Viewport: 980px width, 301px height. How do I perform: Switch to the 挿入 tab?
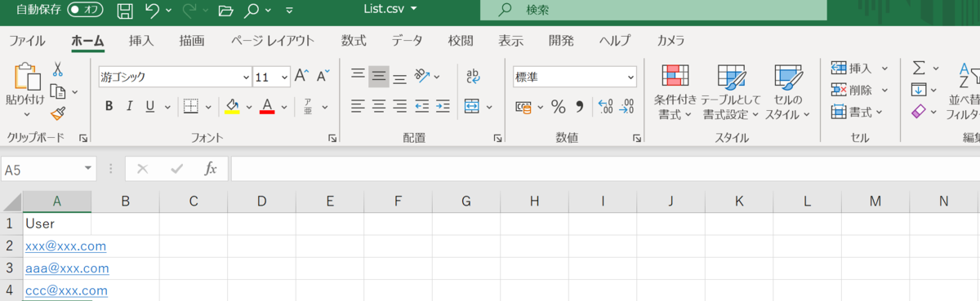141,41
